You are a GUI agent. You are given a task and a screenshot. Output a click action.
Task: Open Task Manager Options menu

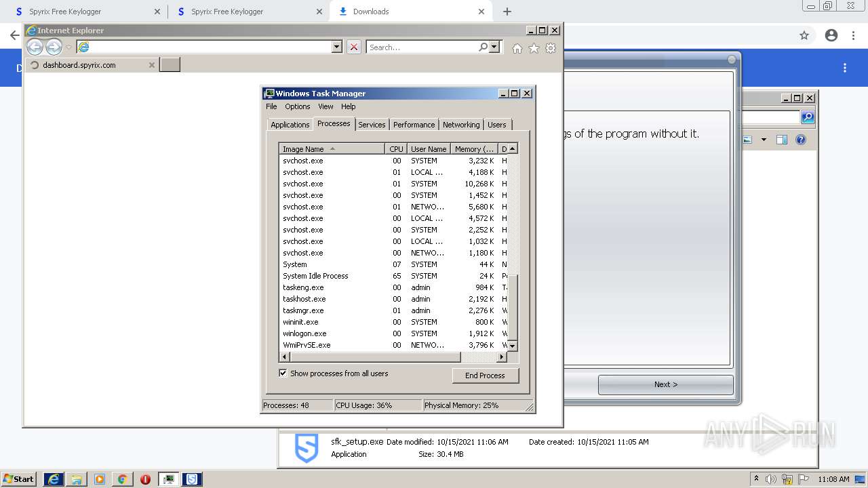click(297, 106)
